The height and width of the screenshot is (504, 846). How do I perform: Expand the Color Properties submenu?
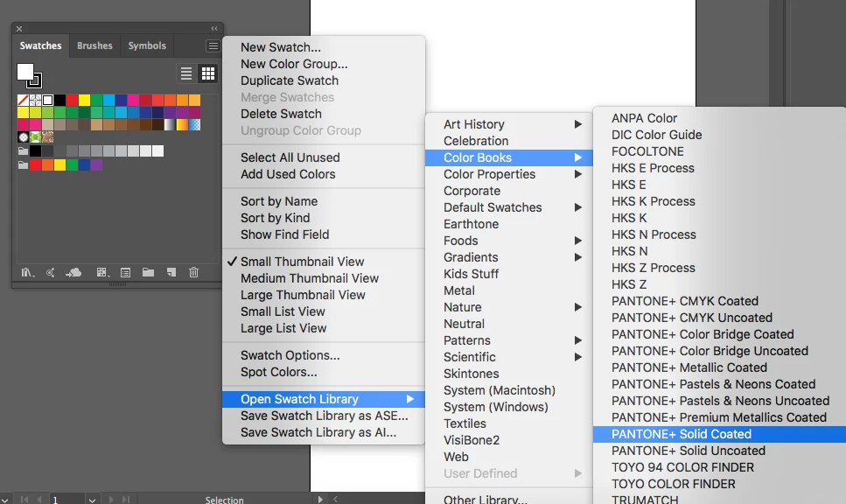(509, 174)
